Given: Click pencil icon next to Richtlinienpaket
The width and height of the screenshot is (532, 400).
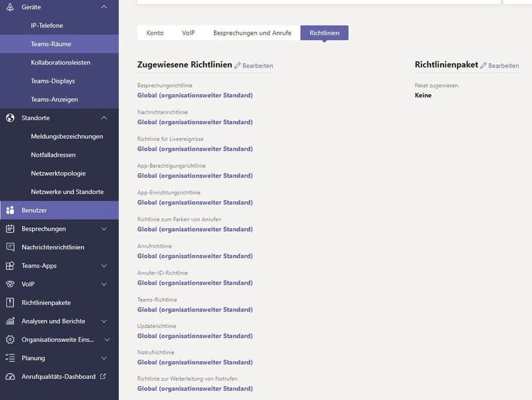Looking at the screenshot, I should (483, 65).
